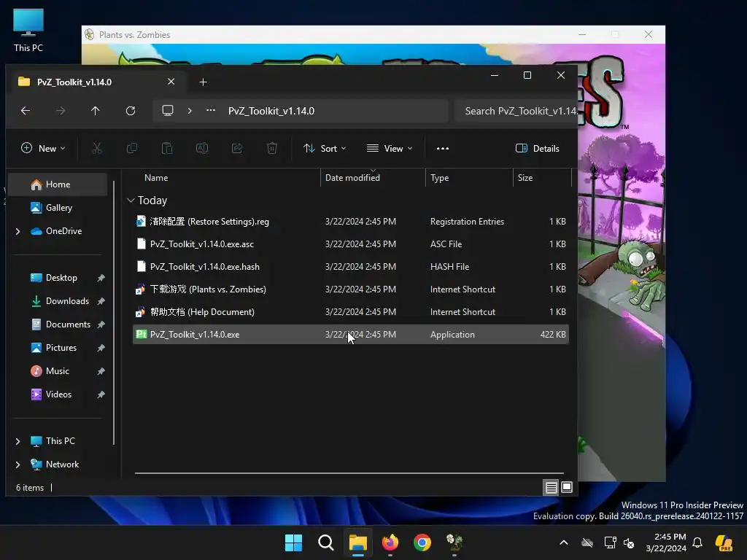The height and width of the screenshot is (560, 747).
Task: Select PvZ_Toolkit_v1.14.0.exe.hash file
Action: tap(351, 267)
